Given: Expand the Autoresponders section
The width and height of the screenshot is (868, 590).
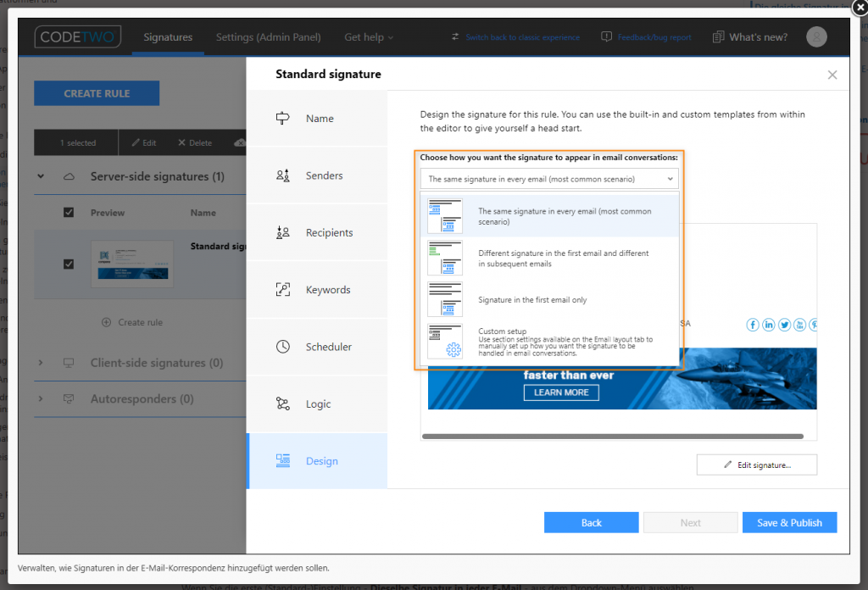Looking at the screenshot, I should (41, 399).
